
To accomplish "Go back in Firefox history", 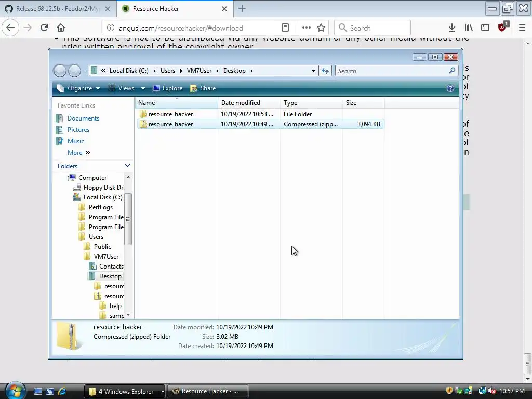I will click(x=10, y=28).
